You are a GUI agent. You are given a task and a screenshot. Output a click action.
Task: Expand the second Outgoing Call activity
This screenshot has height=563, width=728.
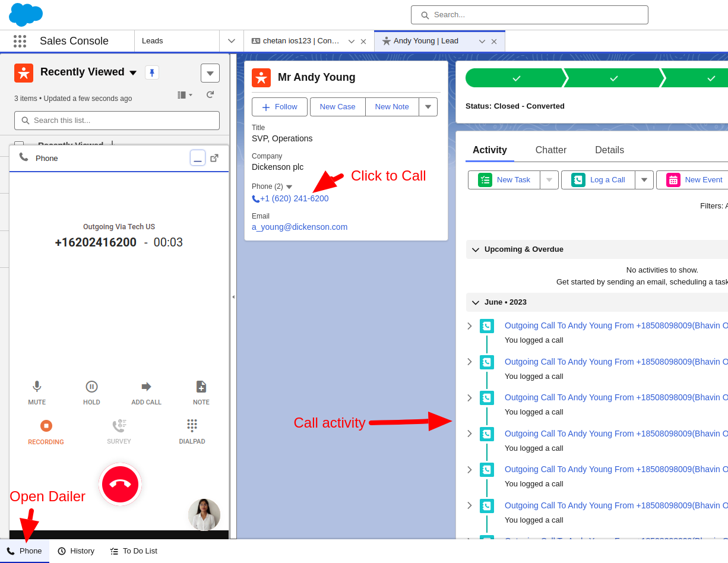tap(470, 362)
